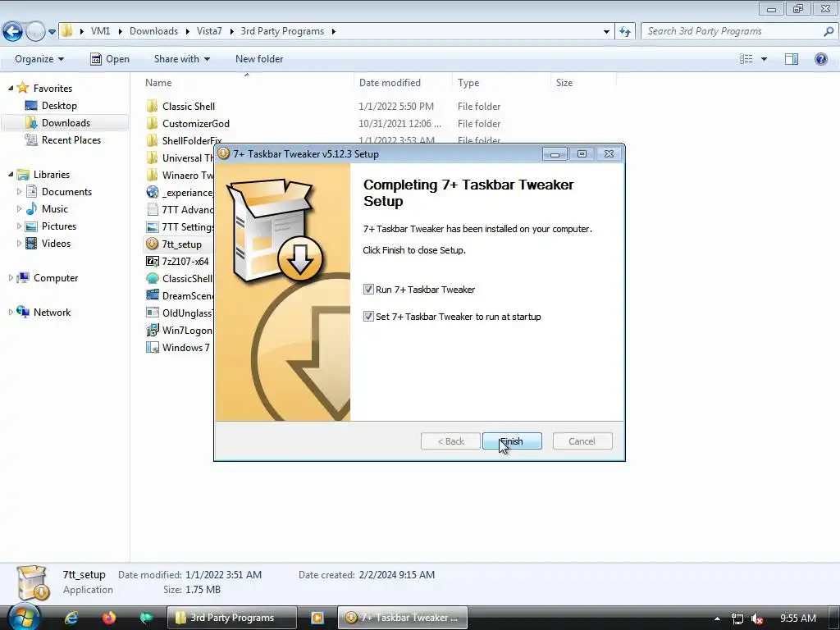Select the Win7Logon file icon
Image resolution: width=840 pixels, height=630 pixels.
153,330
